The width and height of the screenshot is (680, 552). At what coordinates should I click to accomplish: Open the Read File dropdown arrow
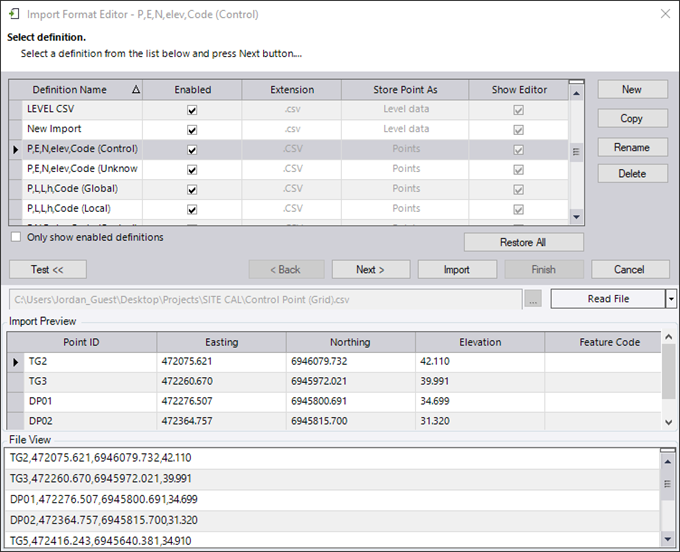[x=671, y=299]
